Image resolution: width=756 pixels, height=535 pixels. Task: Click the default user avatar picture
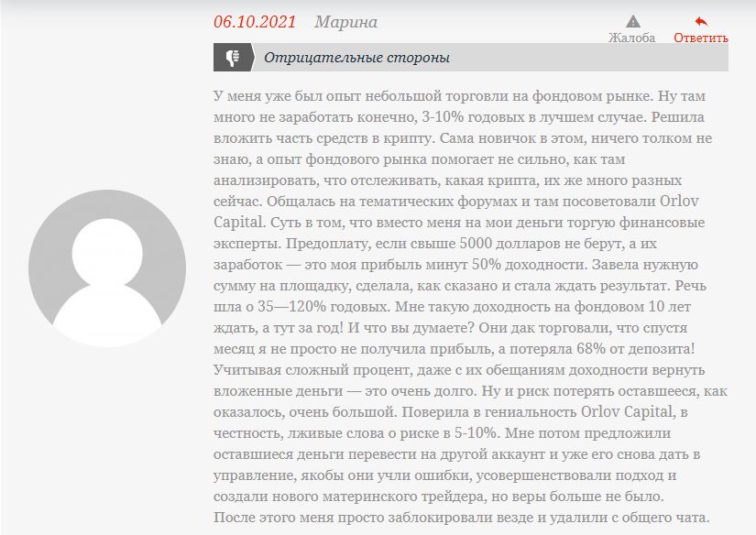tap(107, 268)
